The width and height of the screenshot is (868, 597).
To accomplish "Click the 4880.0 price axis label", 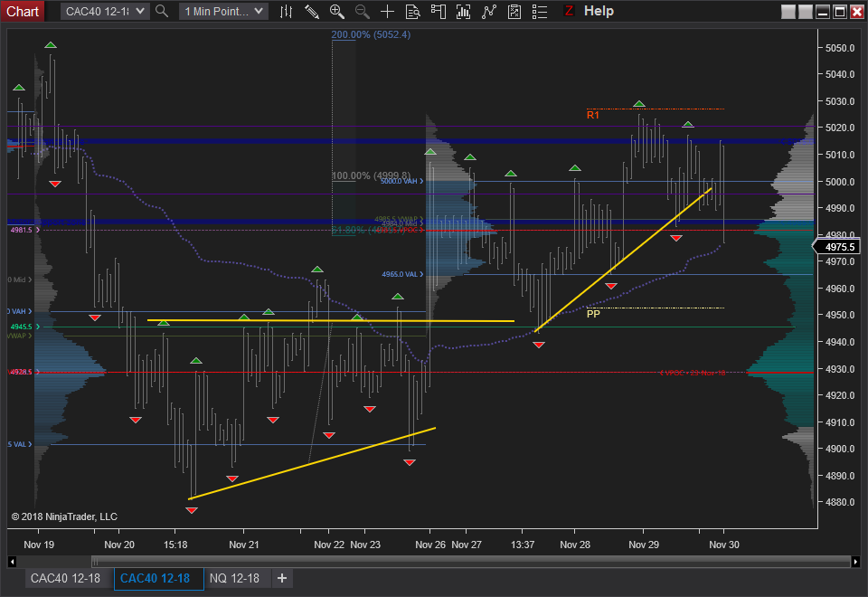I will pyautogui.click(x=840, y=502).
